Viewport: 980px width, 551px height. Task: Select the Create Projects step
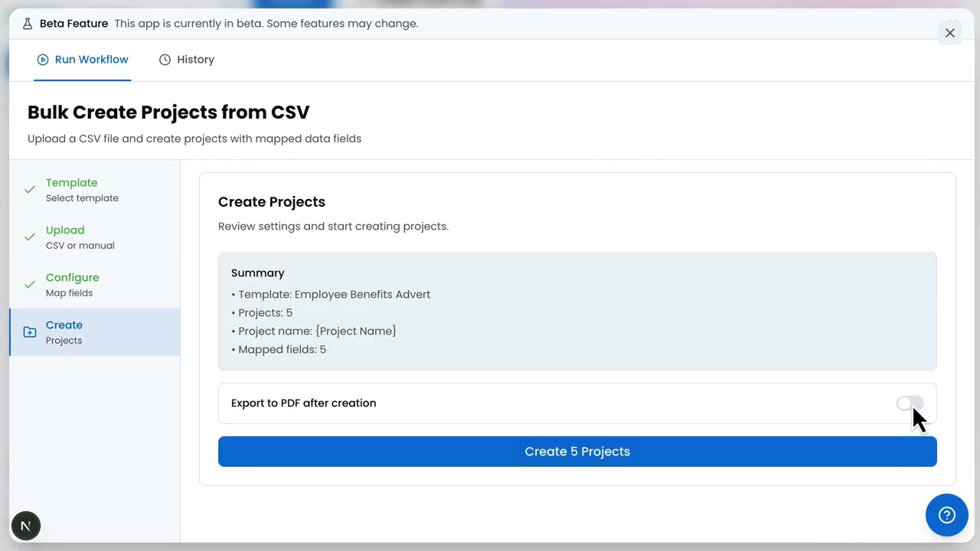point(95,332)
